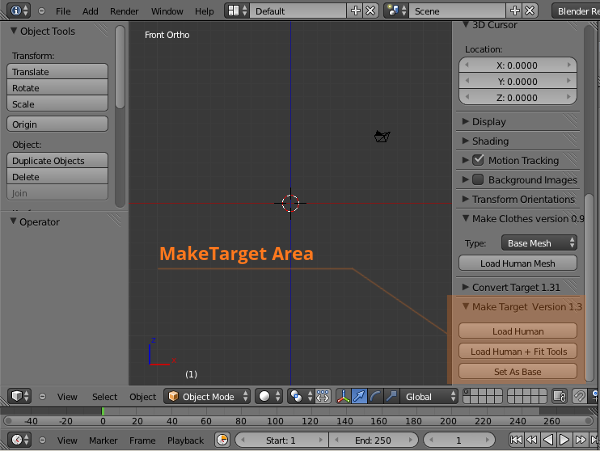The width and height of the screenshot is (600, 451).
Task: Expand the Convert Target 1.31 panel
Action: [465, 287]
